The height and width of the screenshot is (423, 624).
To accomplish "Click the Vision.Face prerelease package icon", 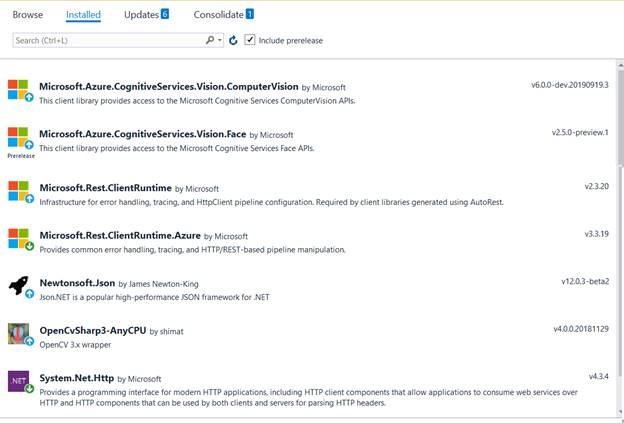I will 19,138.
